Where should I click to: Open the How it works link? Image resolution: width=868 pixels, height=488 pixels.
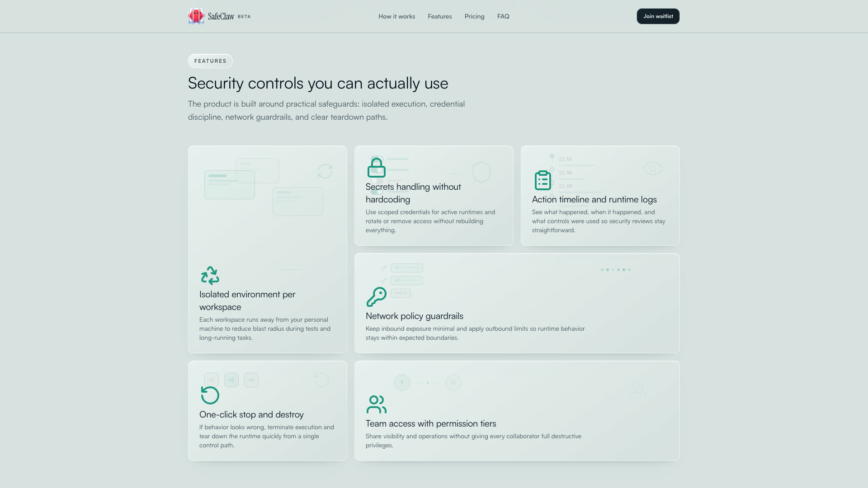[x=396, y=16]
